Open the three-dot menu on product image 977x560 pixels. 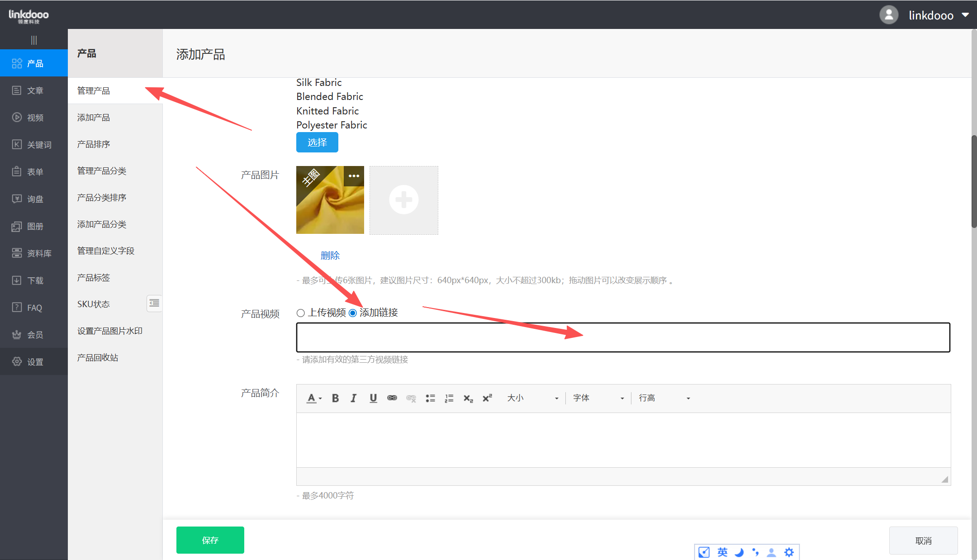point(354,176)
